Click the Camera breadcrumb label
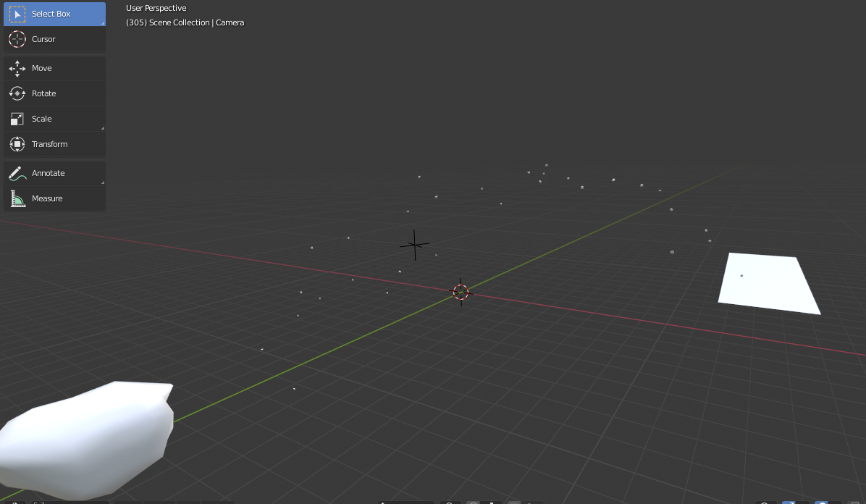 click(230, 22)
